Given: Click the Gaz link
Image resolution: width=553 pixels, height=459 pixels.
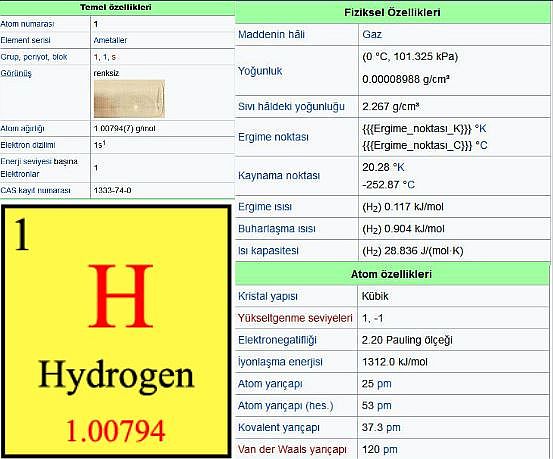Looking at the screenshot, I should [x=372, y=35].
